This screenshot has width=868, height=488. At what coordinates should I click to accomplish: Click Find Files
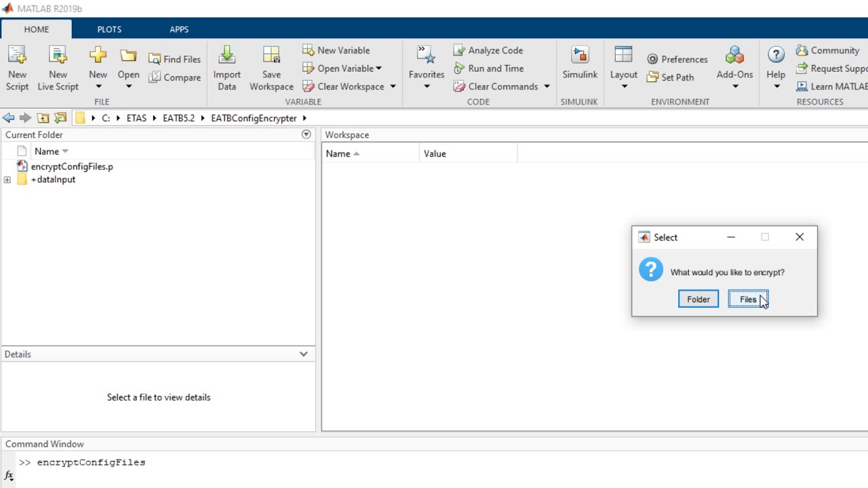pyautogui.click(x=175, y=59)
